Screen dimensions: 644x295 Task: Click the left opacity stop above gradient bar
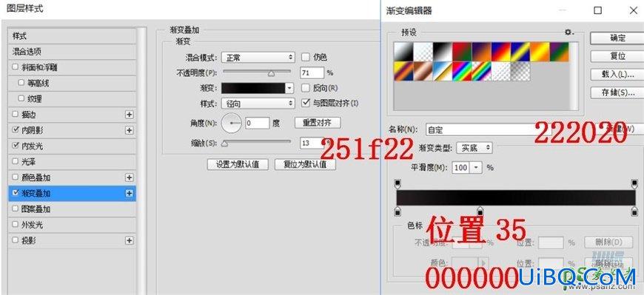click(398, 183)
